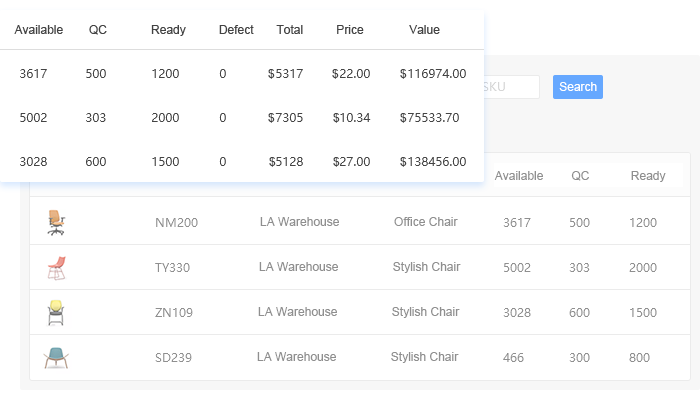Viewport: 700px width, 400px height.
Task: Select SKU NM200 in the table
Action: [x=176, y=222]
